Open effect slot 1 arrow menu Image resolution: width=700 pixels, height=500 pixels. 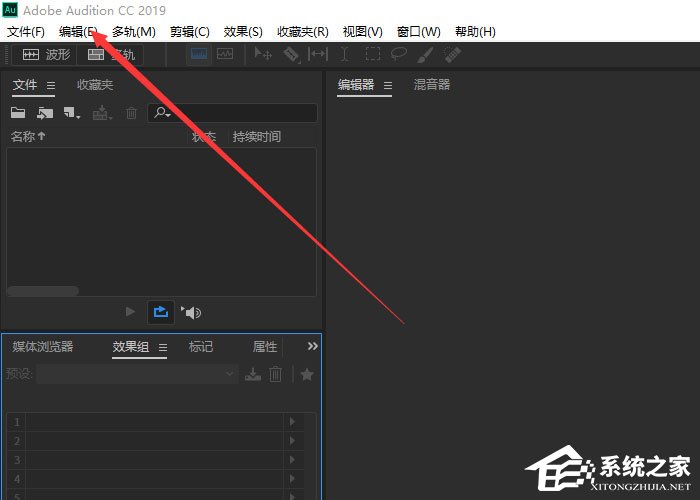click(x=292, y=421)
